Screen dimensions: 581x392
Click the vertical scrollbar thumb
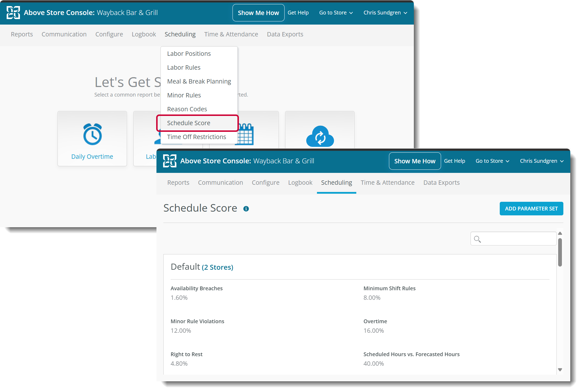tap(560, 252)
